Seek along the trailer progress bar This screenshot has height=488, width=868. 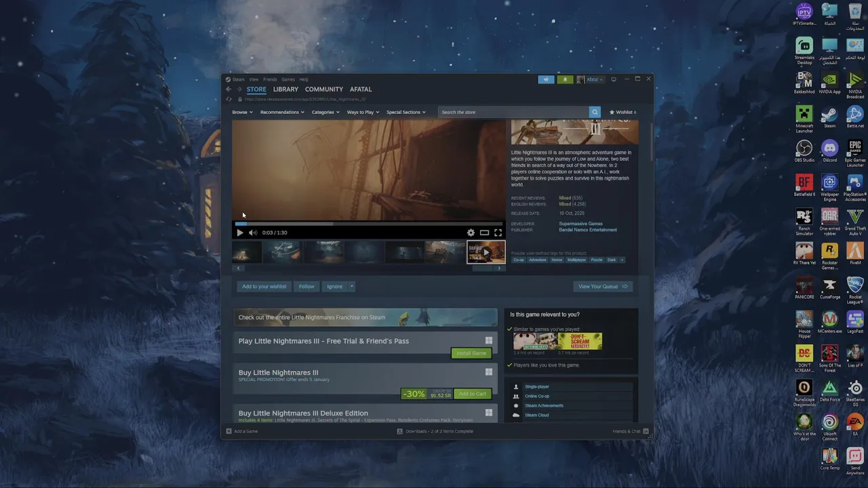[369, 223]
